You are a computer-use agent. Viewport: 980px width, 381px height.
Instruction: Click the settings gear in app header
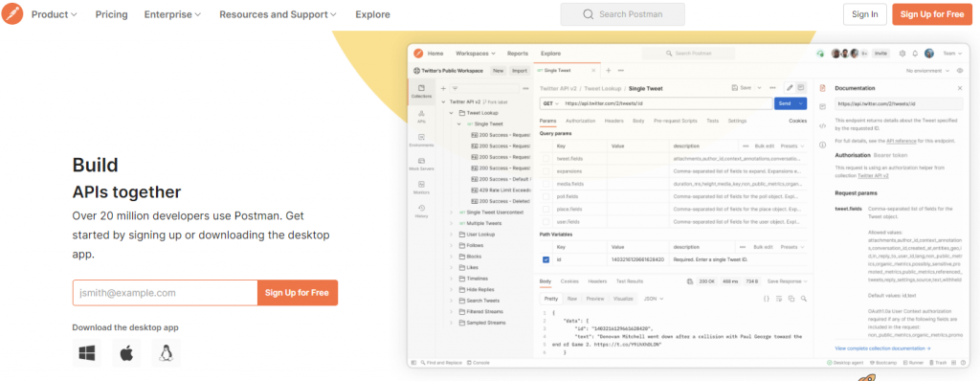902,54
